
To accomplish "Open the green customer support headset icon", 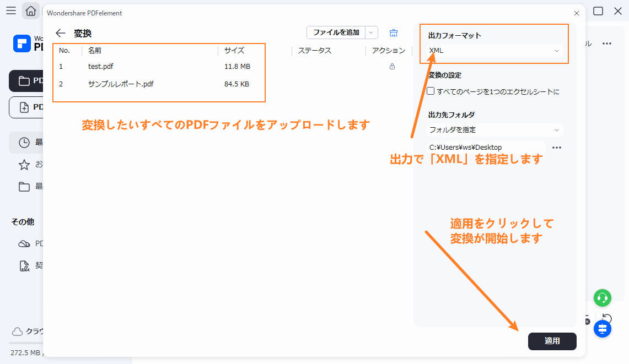I will 602,298.
